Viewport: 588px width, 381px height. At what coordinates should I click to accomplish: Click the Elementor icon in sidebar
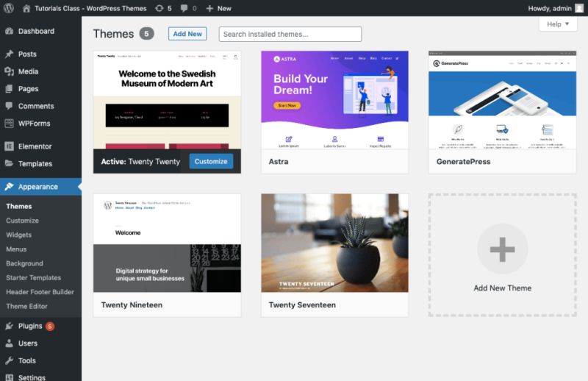pos(10,146)
